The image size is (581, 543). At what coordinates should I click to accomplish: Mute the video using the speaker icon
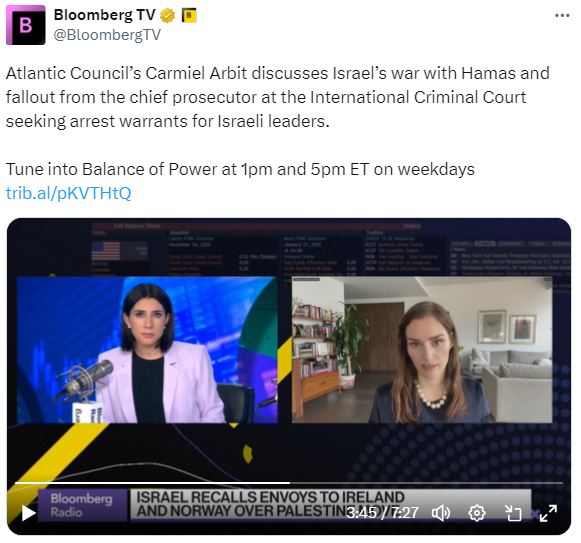441,513
